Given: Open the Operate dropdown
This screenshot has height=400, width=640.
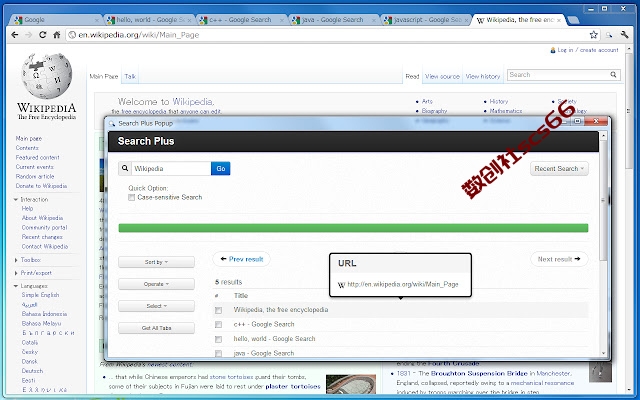Looking at the screenshot, I should point(156,284).
